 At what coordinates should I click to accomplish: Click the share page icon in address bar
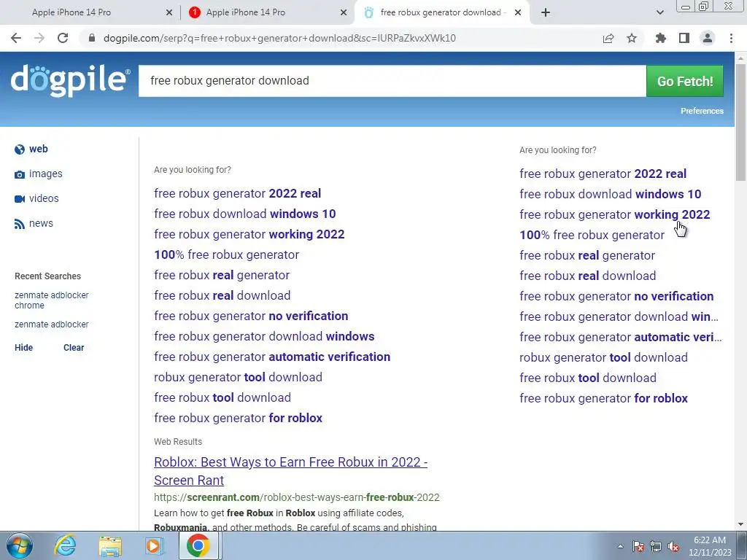click(x=608, y=38)
